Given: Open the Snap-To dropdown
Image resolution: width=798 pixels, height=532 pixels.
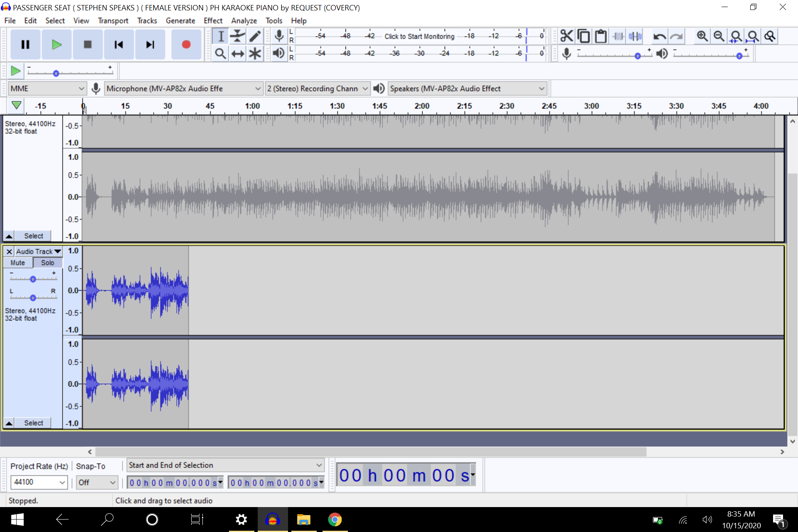Looking at the screenshot, I should (x=96, y=482).
